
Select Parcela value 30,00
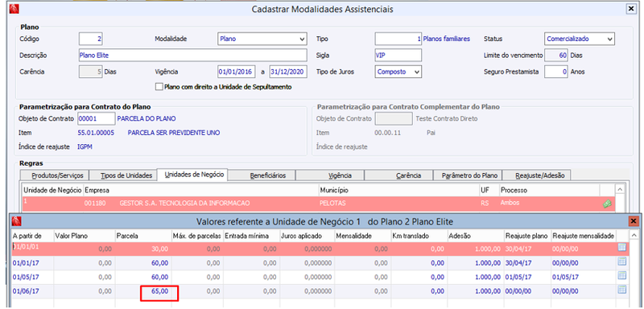tap(142, 249)
